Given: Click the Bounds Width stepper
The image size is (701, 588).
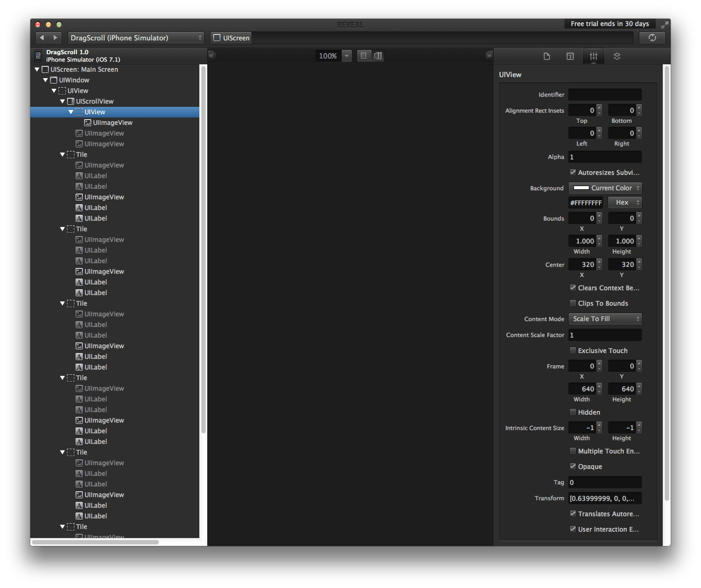Looking at the screenshot, I should [599, 241].
